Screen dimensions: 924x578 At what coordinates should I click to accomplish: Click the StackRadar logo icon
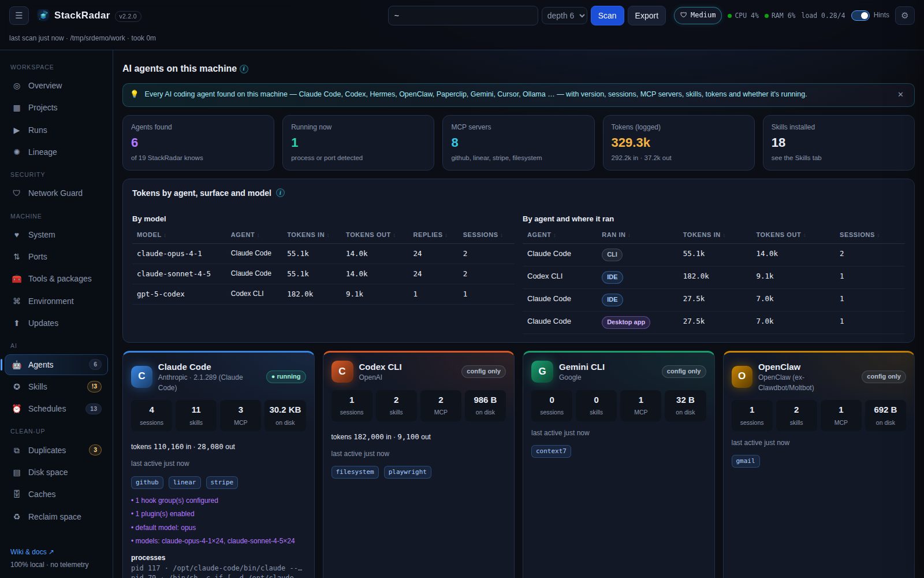[43, 16]
